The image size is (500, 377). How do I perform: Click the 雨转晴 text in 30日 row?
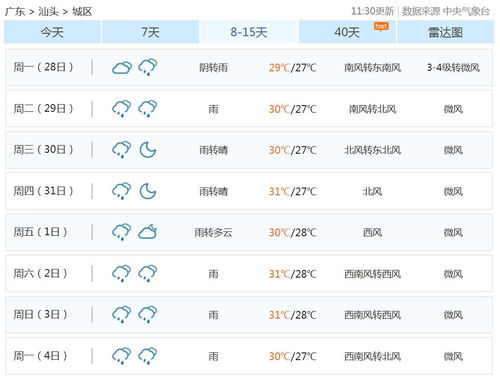(213, 150)
